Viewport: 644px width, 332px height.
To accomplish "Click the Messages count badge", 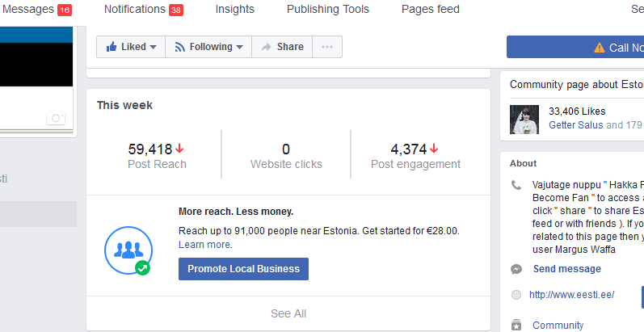I will click(65, 10).
